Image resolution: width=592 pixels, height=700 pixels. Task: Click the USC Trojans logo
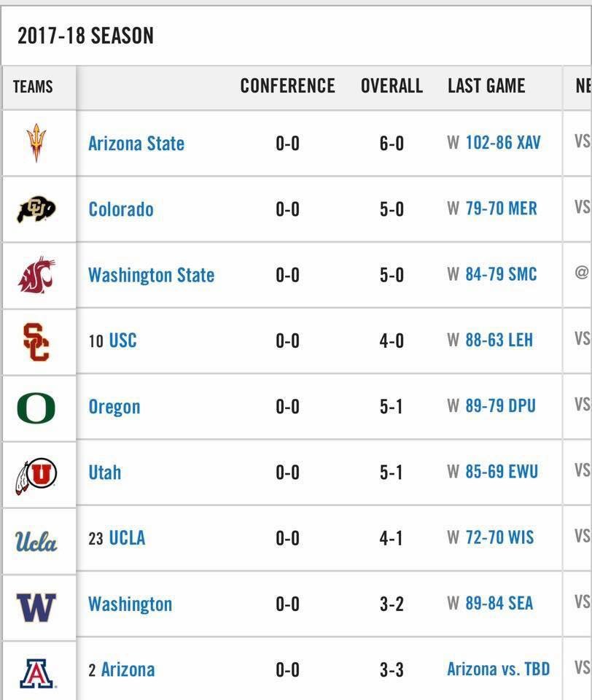(x=36, y=341)
